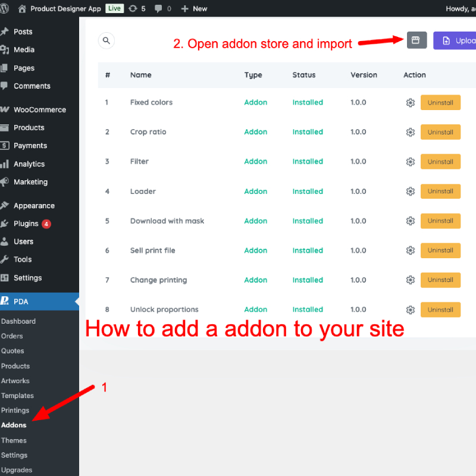Expand the WooCommerce sidebar menu
Viewport: 476px width, 476px height.
coord(39,109)
